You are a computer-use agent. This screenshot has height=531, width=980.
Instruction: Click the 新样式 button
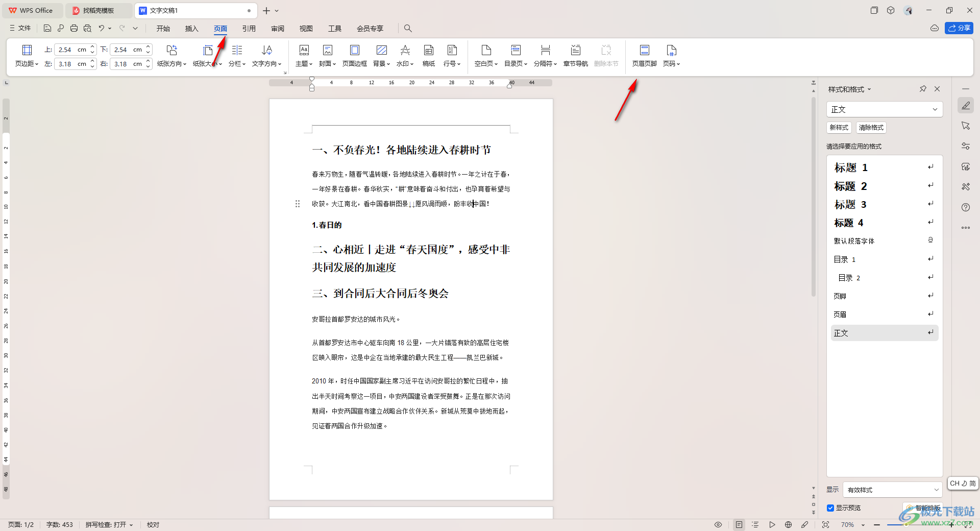(839, 128)
